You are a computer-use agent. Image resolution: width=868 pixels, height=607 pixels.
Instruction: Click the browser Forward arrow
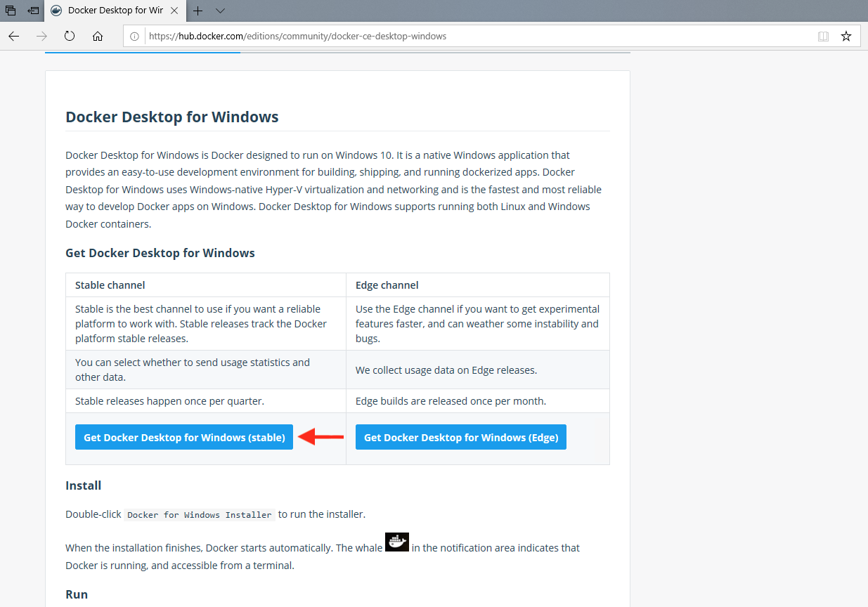click(x=42, y=36)
